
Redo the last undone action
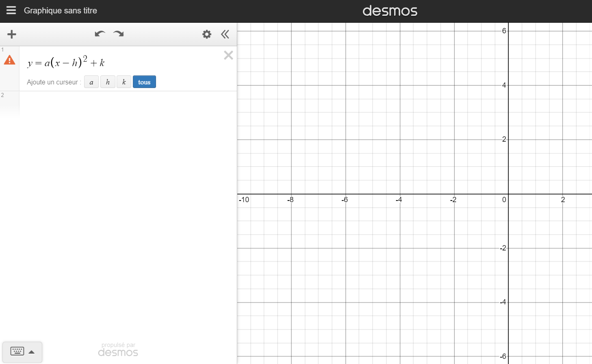pyautogui.click(x=119, y=34)
